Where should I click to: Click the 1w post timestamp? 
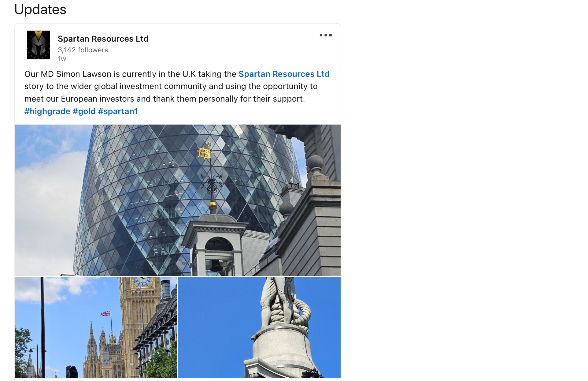[62, 59]
